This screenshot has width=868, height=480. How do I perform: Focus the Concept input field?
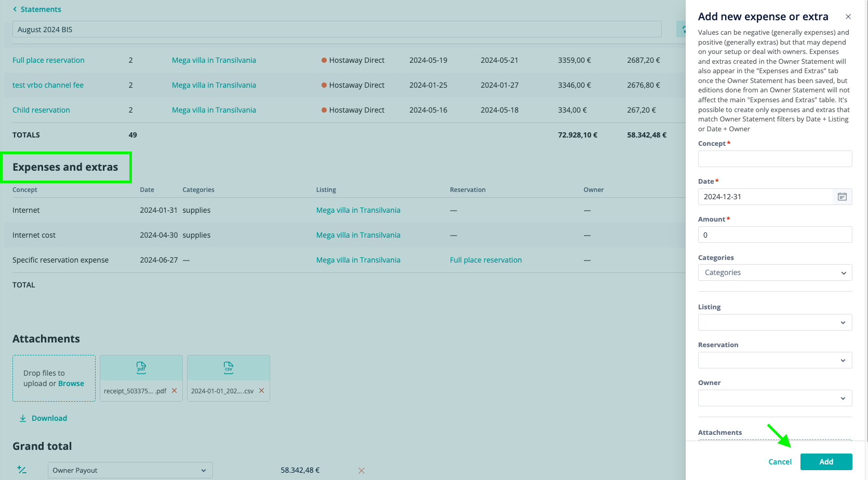coord(774,159)
